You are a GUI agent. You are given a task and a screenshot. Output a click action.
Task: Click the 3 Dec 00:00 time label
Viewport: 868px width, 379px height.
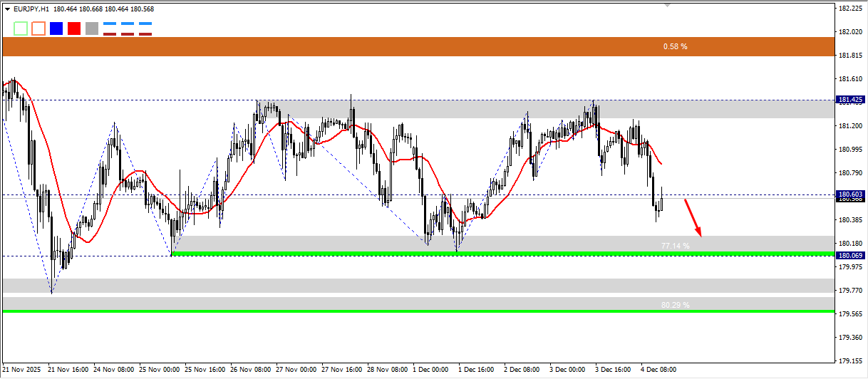coord(568,370)
